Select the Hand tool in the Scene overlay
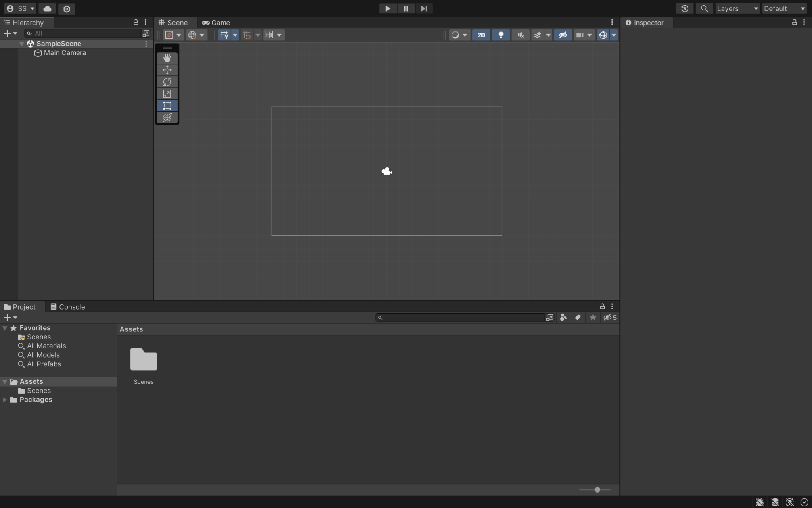Viewport: 812px width, 508px height. coord(167,58)
